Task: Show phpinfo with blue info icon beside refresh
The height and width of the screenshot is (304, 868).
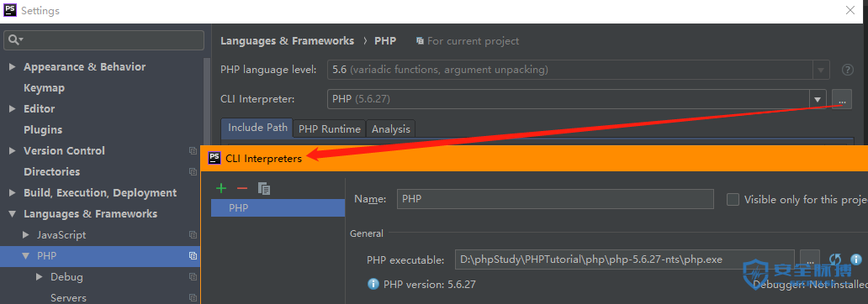Action: click(856, 259)
